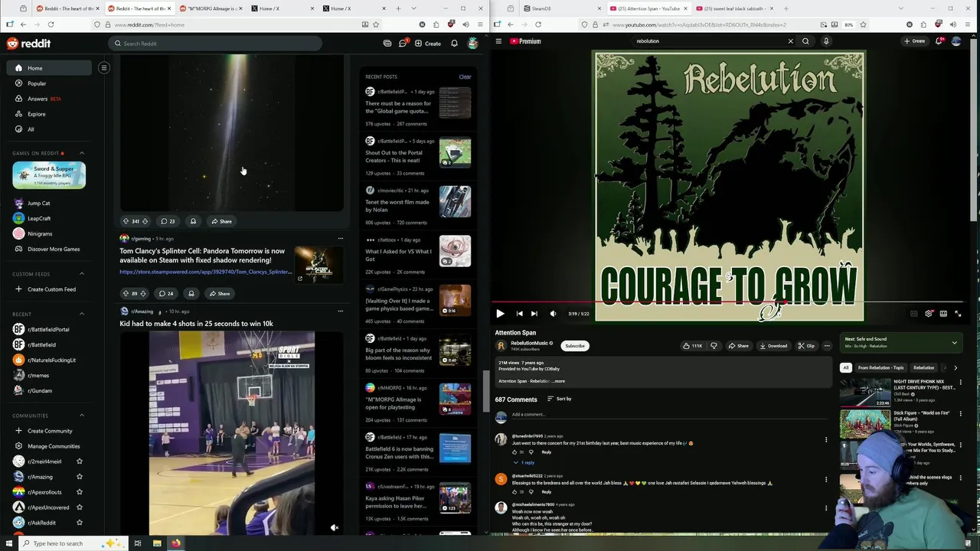This screenshot has height=551, width=980.
Task: Upvote the Splinter Cell post
Action: pos(126,293)
